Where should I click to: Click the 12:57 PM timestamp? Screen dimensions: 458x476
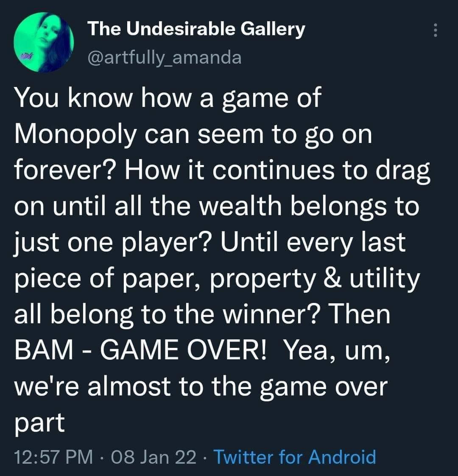click(53, 457)
